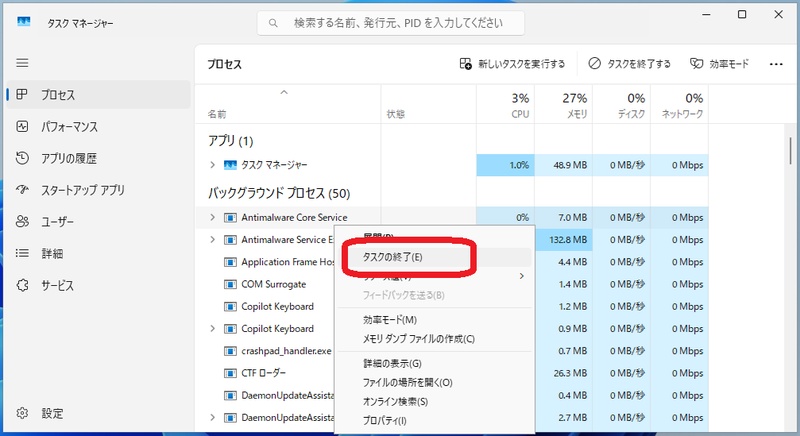This screenshot has height=436, width=800.
Task: Sort by メモリ column header
Action: point(564,105)
